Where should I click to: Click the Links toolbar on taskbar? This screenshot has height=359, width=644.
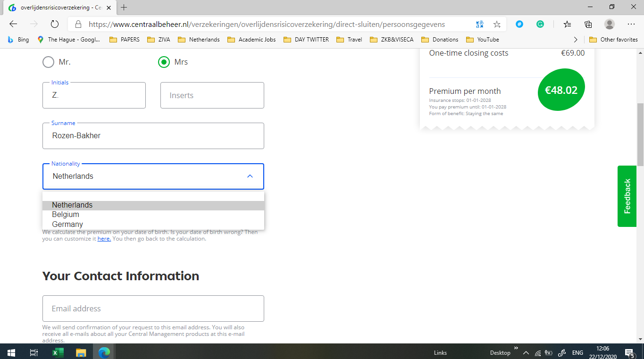pos(440,353)
